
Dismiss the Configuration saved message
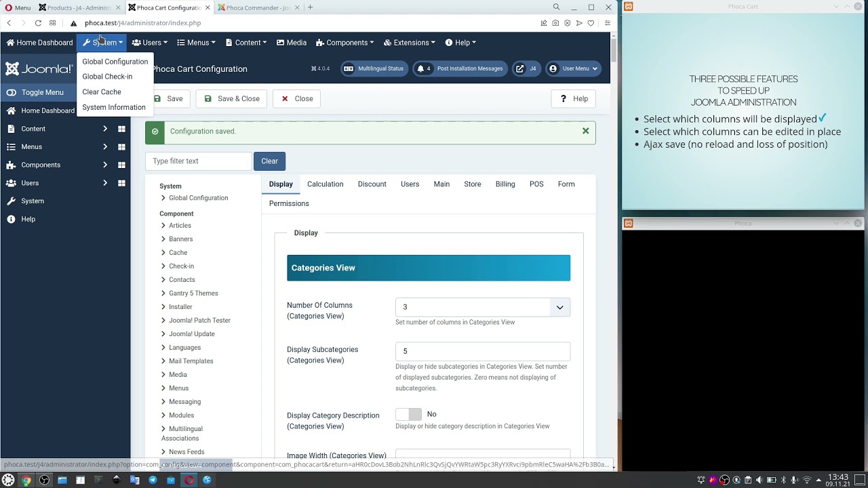coord(586,131)
